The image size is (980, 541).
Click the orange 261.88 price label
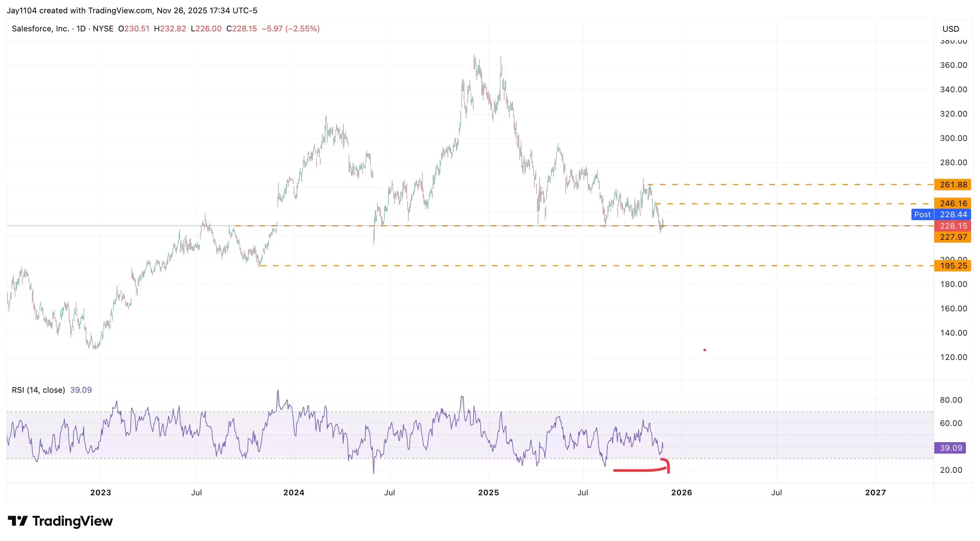(x=953, y=184)
